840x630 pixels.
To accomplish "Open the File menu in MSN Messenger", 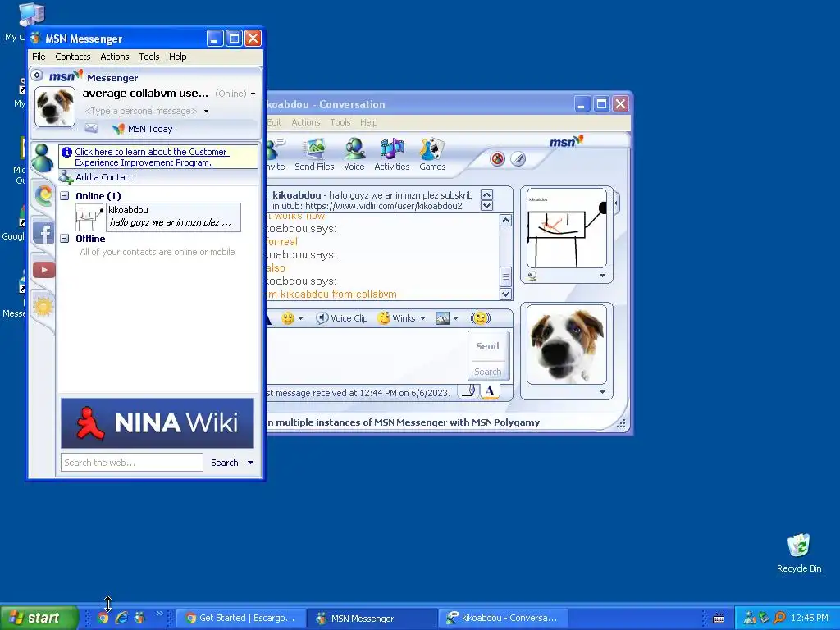I will 39,57.
